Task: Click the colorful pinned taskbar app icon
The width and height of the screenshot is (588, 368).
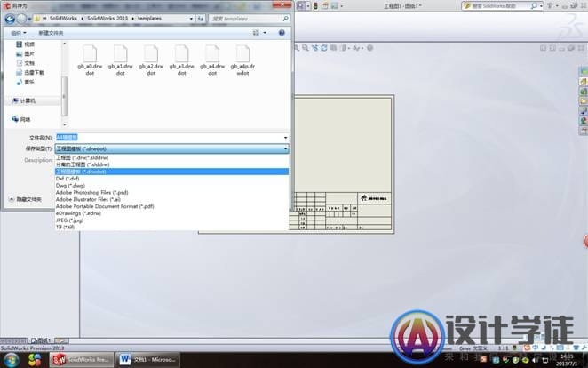Action: (x=35, y=360)
